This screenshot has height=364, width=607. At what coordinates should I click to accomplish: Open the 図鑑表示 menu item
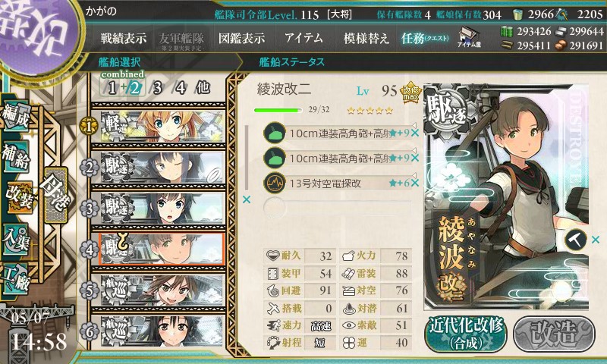click(241, 38)
